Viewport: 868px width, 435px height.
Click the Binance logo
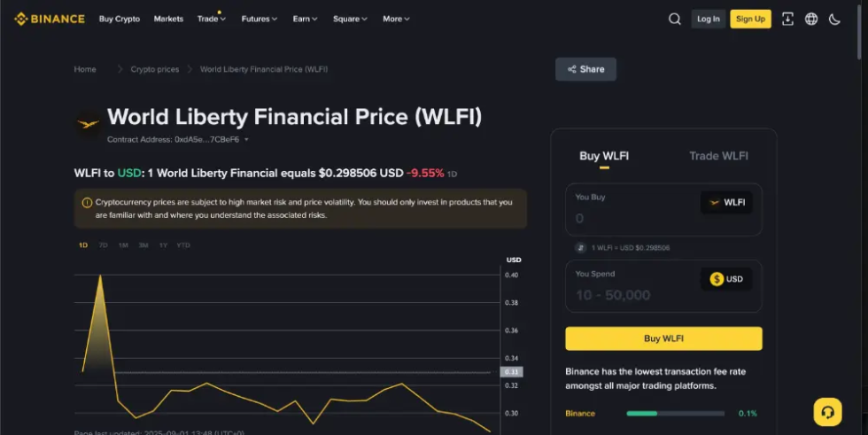[x=50, y=19]
